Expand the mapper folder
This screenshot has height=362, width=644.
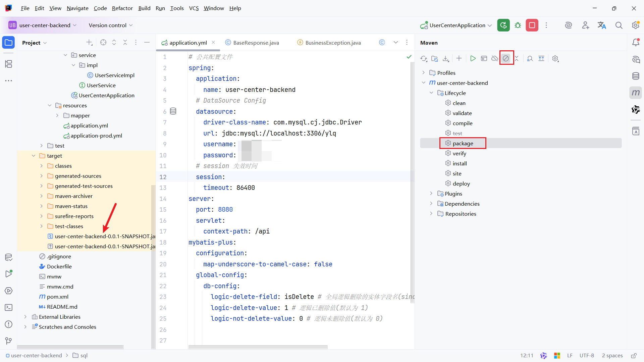point(57,115)
